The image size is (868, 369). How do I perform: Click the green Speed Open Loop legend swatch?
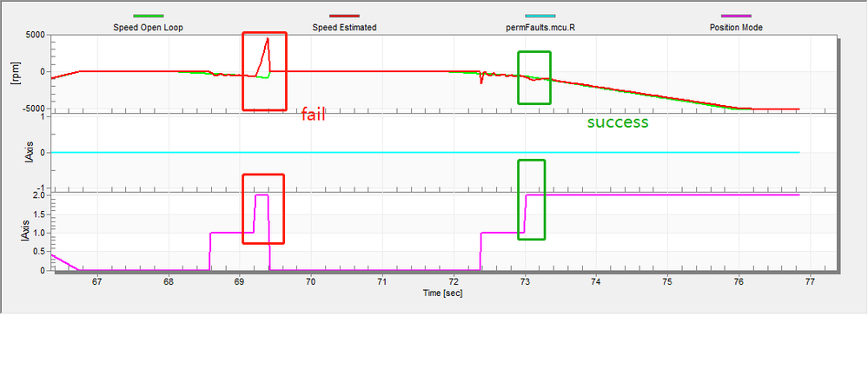tap(149, 16)
